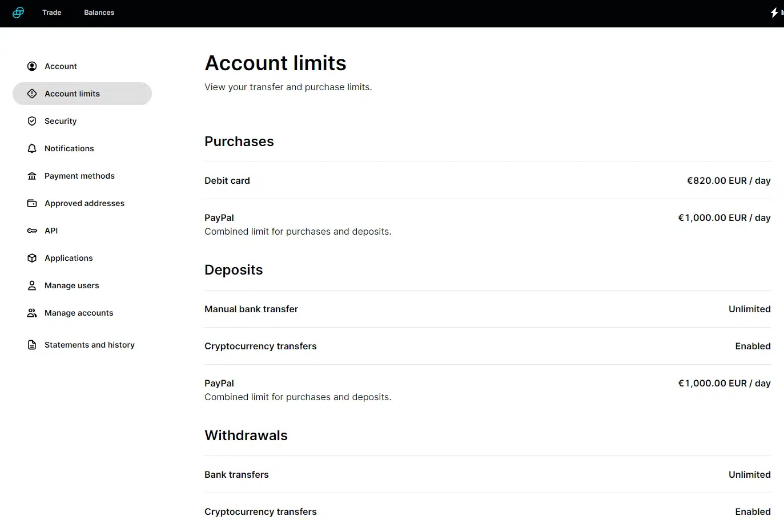Viewport: 784px width, 532px height.
Task: Select Account limits in the sidebar
Action: coord(82,94)
